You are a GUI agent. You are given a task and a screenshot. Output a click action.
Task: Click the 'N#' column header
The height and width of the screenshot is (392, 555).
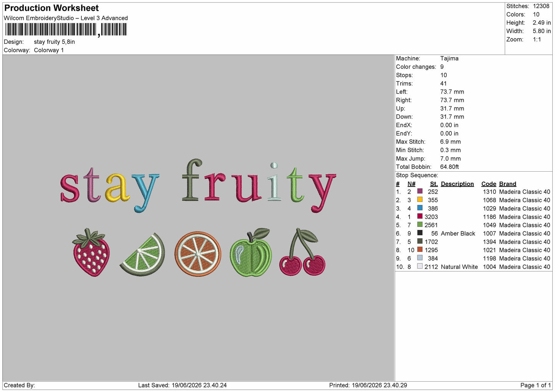(x=411, y=184)
